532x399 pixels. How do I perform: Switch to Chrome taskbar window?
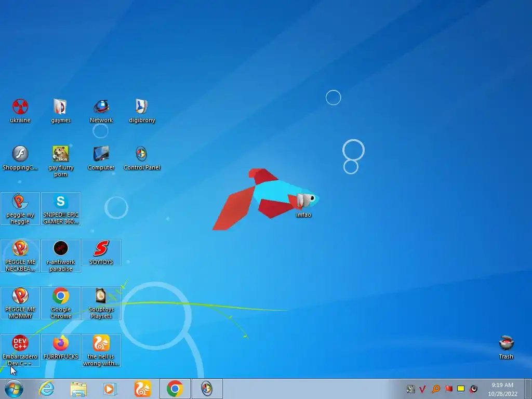pos(175,389)
